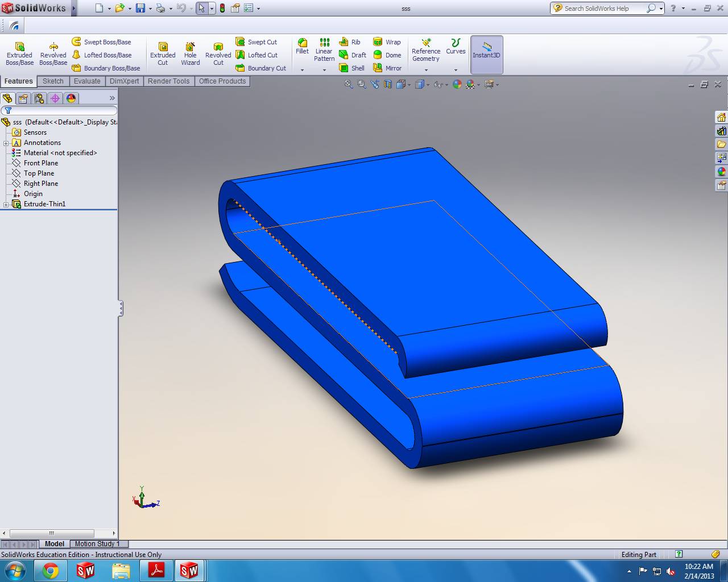Open the Design Library task pane tab
This screenshot has width=728, height=582.
[721, 131]
